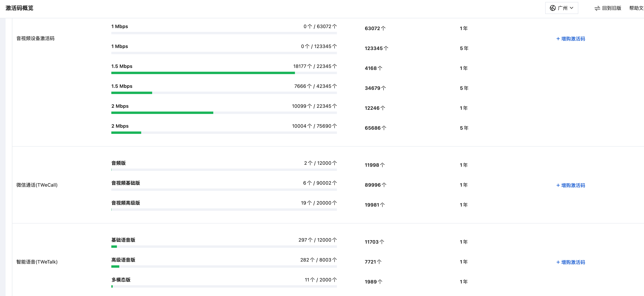Click the 激活码概览 page title

tap(19, 8)
